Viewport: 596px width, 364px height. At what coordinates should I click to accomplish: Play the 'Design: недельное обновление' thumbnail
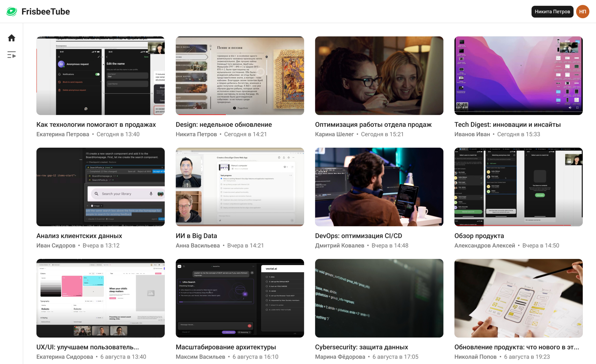240,76
